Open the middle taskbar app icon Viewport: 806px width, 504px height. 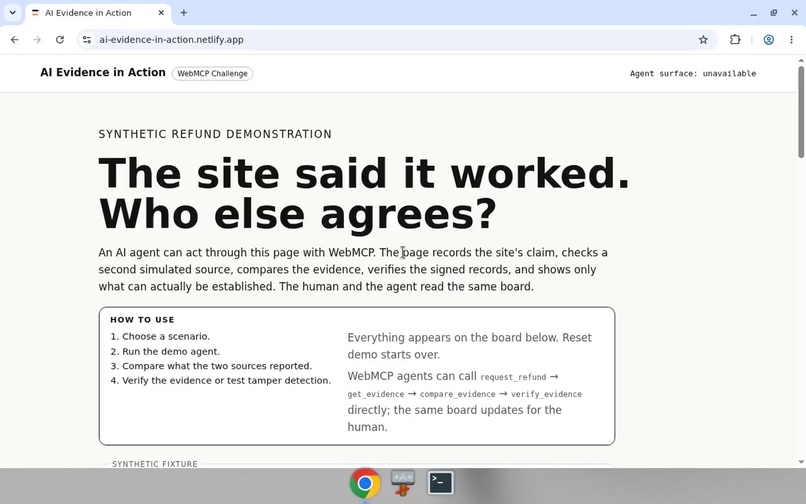coord(402,483)
